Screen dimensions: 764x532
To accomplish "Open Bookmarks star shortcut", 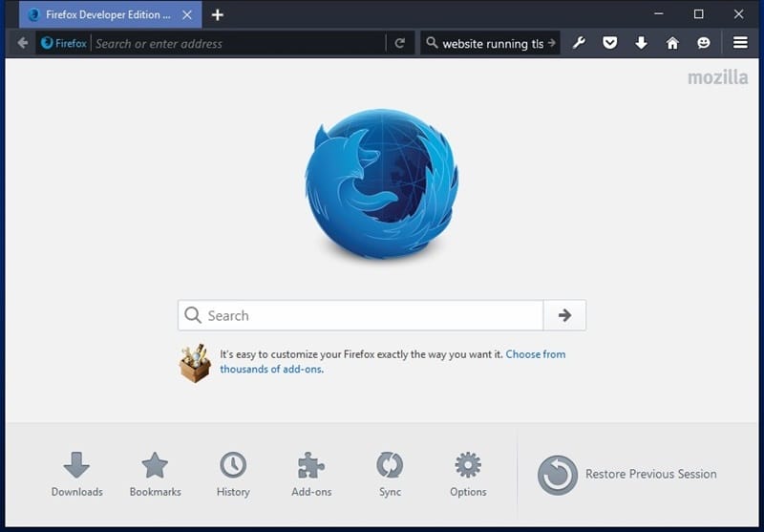I will [155, 474].
